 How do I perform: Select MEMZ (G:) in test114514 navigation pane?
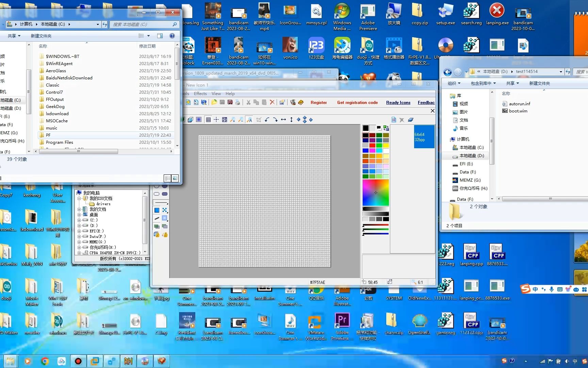(466, 180)
